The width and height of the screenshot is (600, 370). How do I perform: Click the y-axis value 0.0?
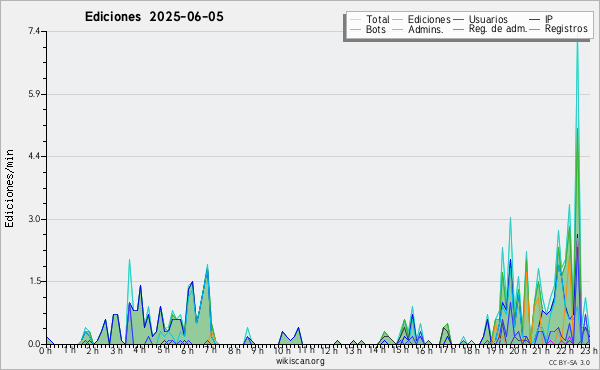pos(34,344)
